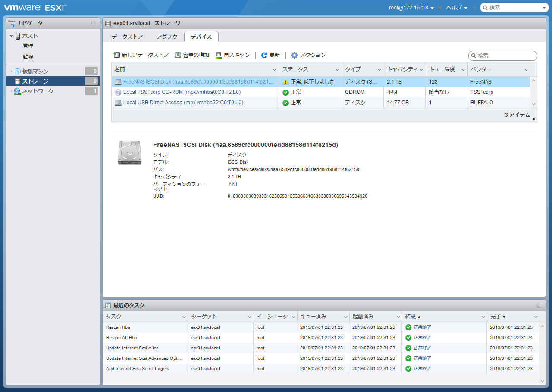Click the green status icon for TSSTcorp CD-ROM
Image resolution: width=552 pixels, height=392 pixels.
pyautogui.click(x=285, y=92)
